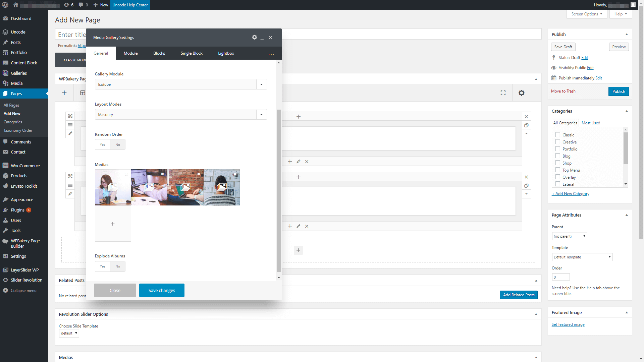The width and height of the screenshot is (644, 362).
Task: Collapse the Publish metabox
Action: coord(627,35)
